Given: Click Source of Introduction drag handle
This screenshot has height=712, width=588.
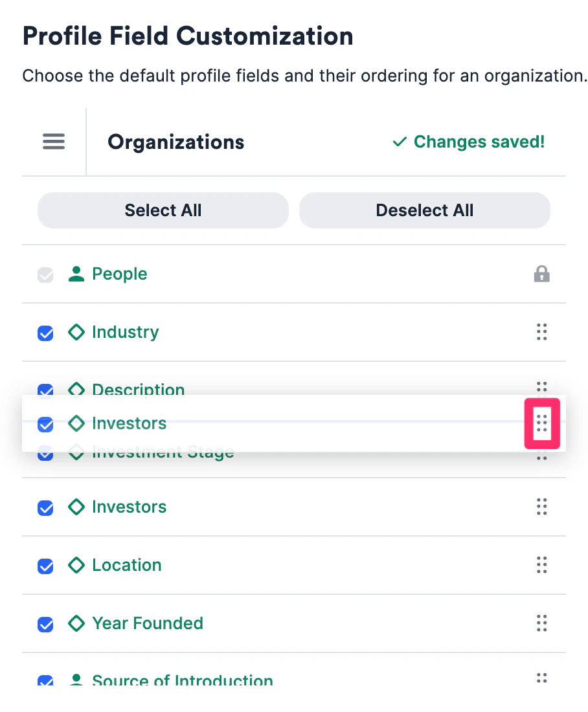Looking at the screenshot, I should coord(541,678).
